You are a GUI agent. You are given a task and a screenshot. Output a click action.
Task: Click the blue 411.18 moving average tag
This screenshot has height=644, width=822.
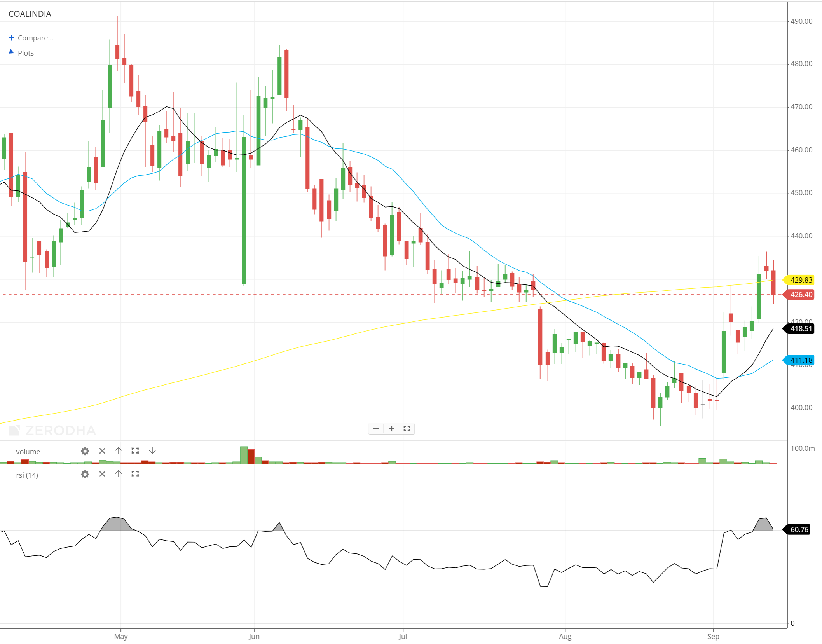tap(799, 360)
